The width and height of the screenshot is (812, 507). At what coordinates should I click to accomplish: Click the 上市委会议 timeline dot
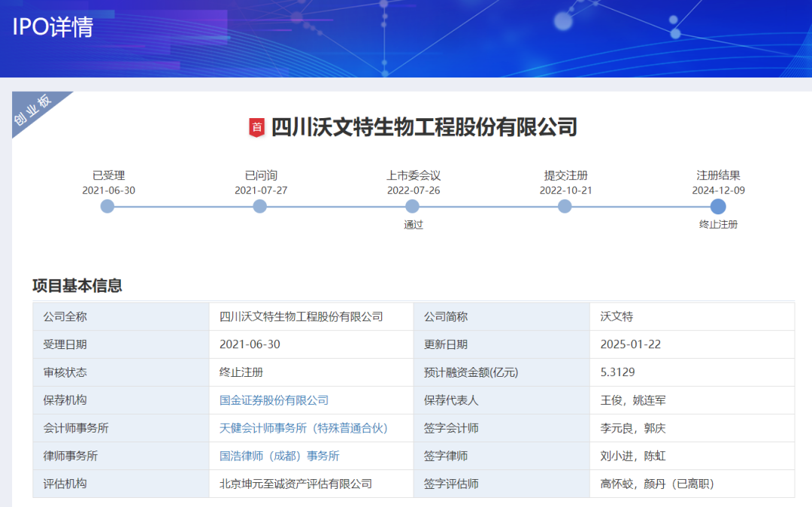(411, 205)
